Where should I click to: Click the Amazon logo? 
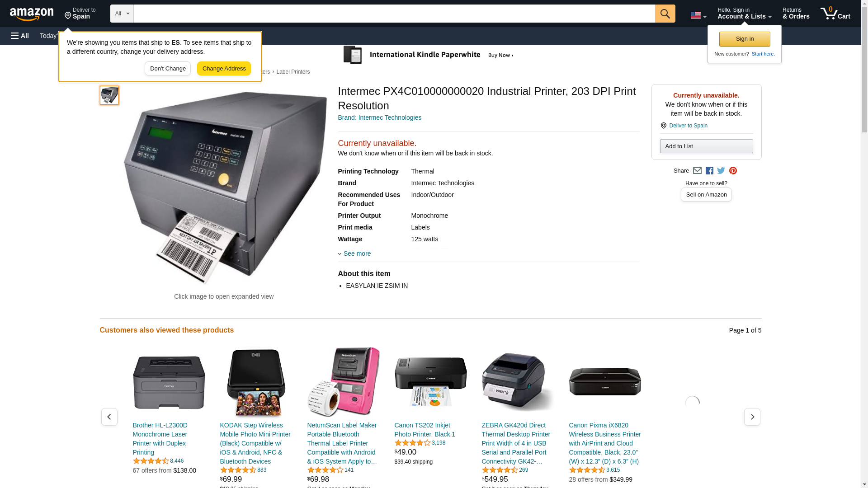pyautogui.click(x=32, y=14)
